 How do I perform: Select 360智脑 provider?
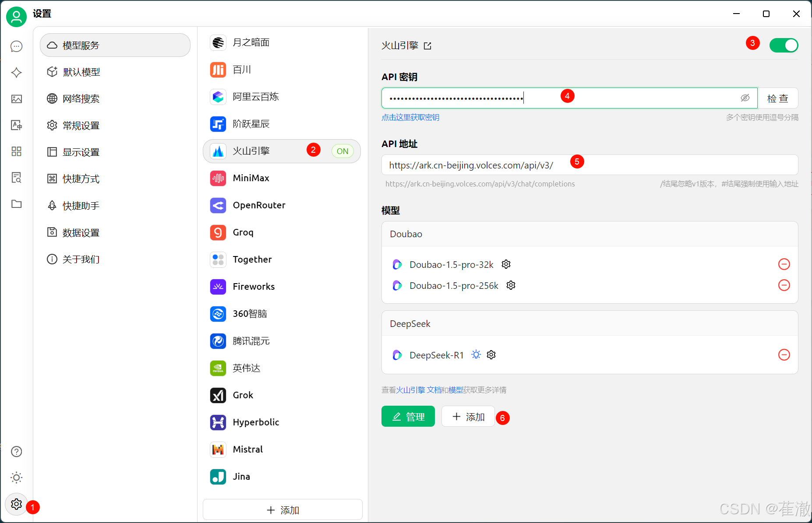coord(282,314)
